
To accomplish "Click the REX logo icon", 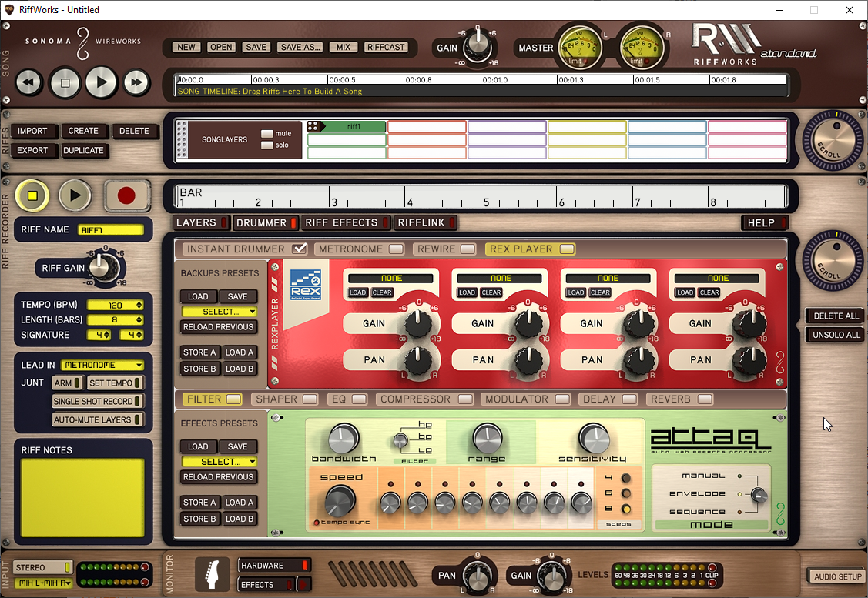I will pos(306,285).
